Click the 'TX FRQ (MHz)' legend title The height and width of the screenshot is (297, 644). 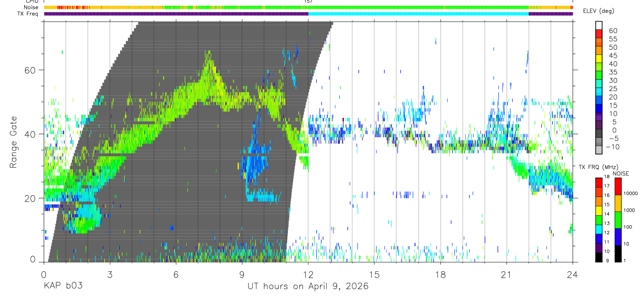coord(598,167)
